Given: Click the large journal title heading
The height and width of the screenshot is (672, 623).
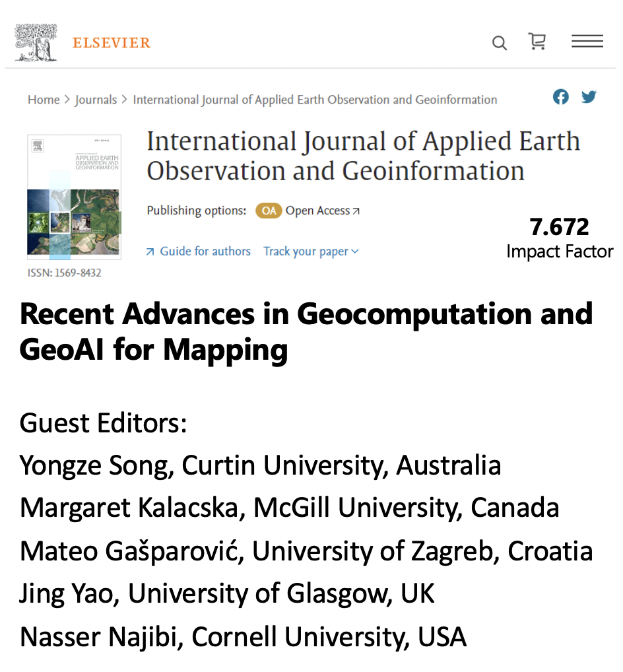Looking at the screenshot, I should coord(362,156).
